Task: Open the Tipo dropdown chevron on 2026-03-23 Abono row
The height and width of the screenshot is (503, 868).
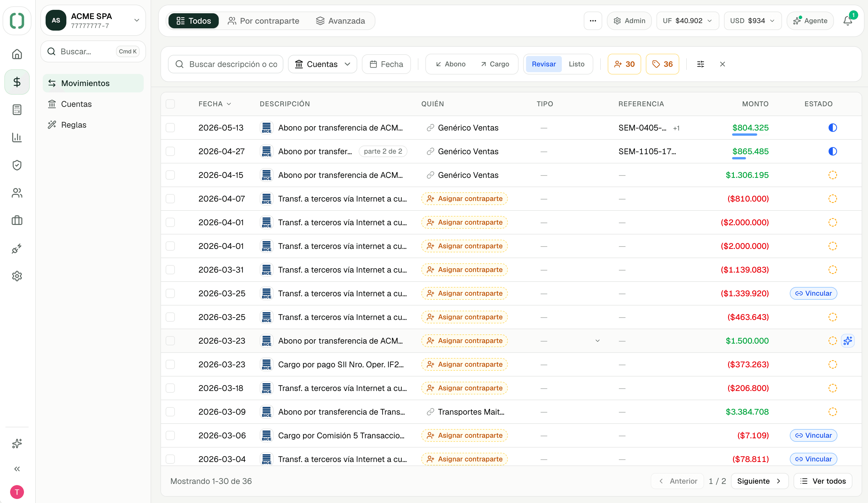Action: point(597,341)
